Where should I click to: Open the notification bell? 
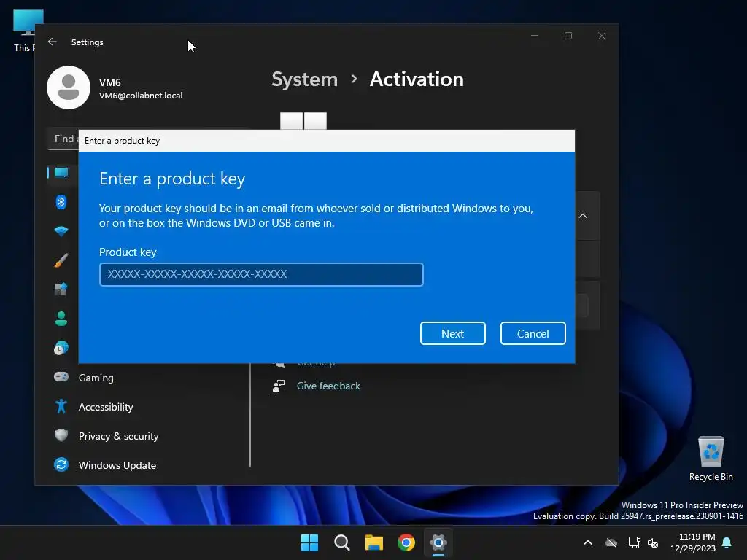(x=727, y=542)
